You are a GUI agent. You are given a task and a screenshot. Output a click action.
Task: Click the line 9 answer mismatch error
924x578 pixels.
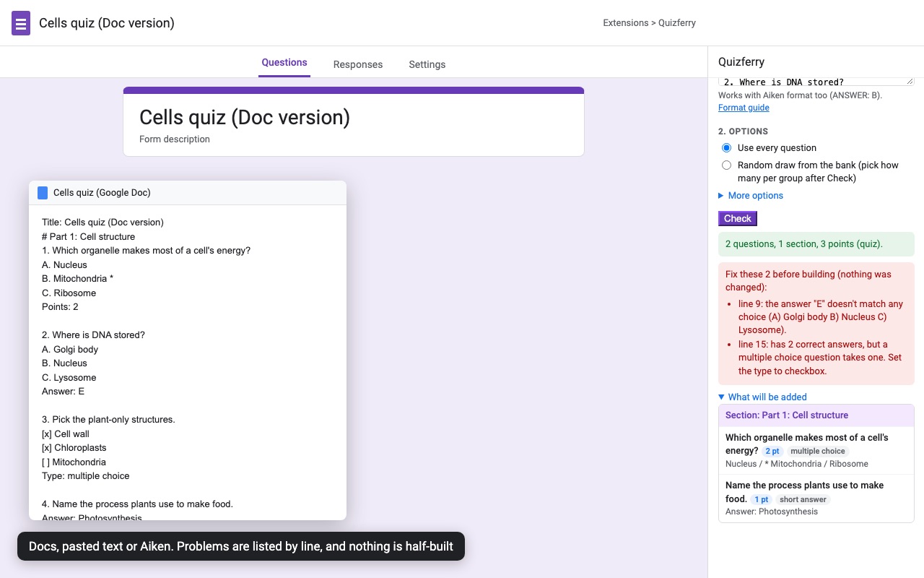coord(821,317)
